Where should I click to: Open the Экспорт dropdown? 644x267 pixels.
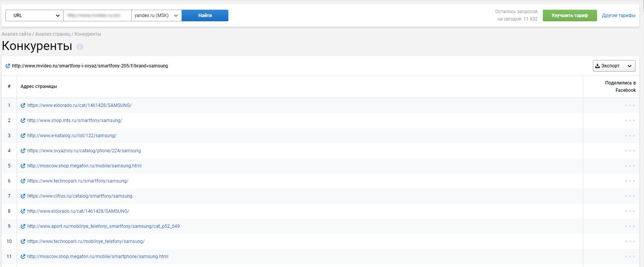pos(614,66)
